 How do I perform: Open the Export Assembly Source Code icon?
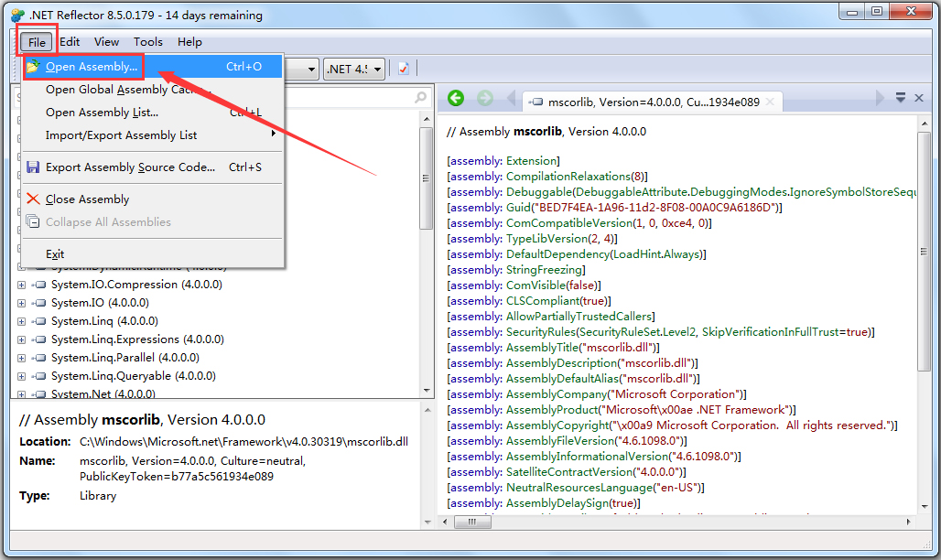(x=34, y=167)
